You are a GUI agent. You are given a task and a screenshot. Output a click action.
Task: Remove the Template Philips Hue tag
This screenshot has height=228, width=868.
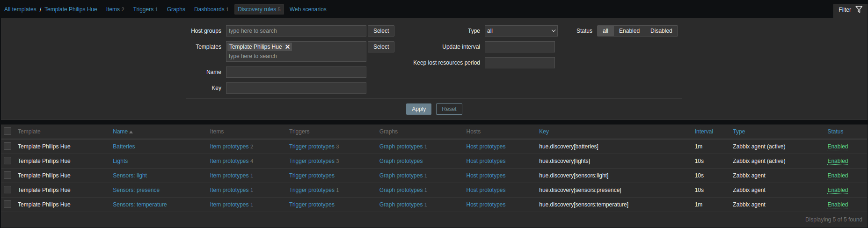pyautogui.click(x=288, y=47)
